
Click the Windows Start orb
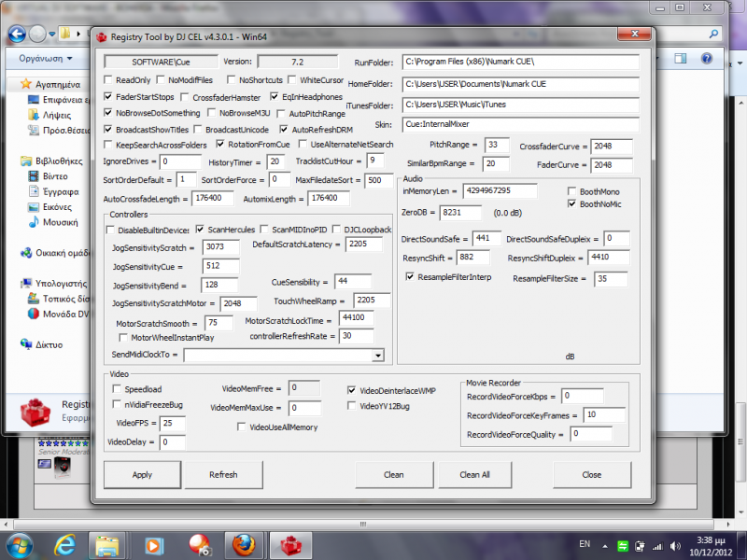(x=19, y=545)
